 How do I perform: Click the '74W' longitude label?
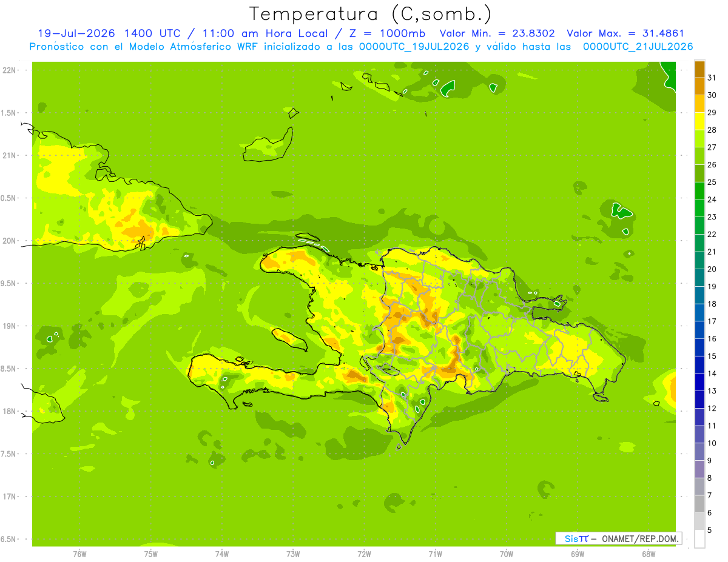[x=222, y=554]
